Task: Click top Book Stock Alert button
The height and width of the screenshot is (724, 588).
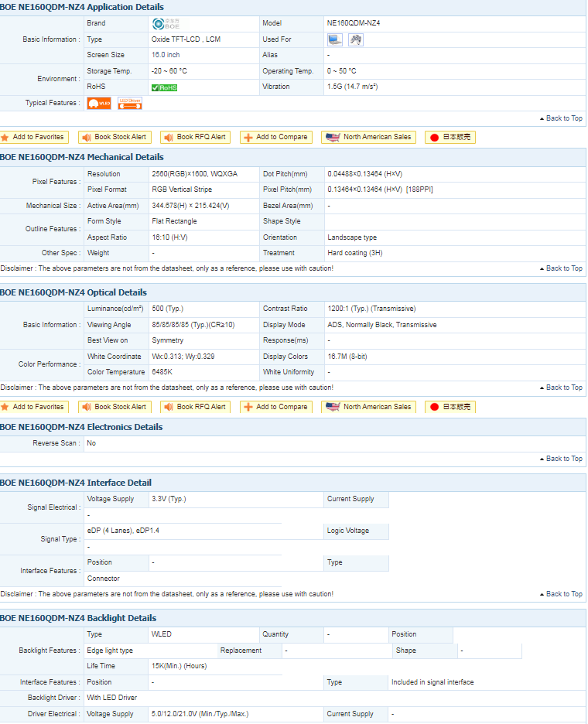Action: (115, 137)
